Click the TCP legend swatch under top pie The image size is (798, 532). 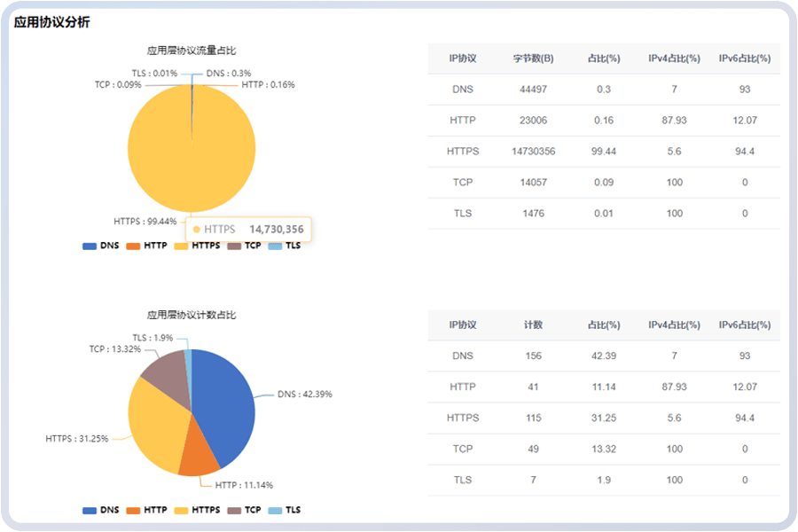pos(234,246)
